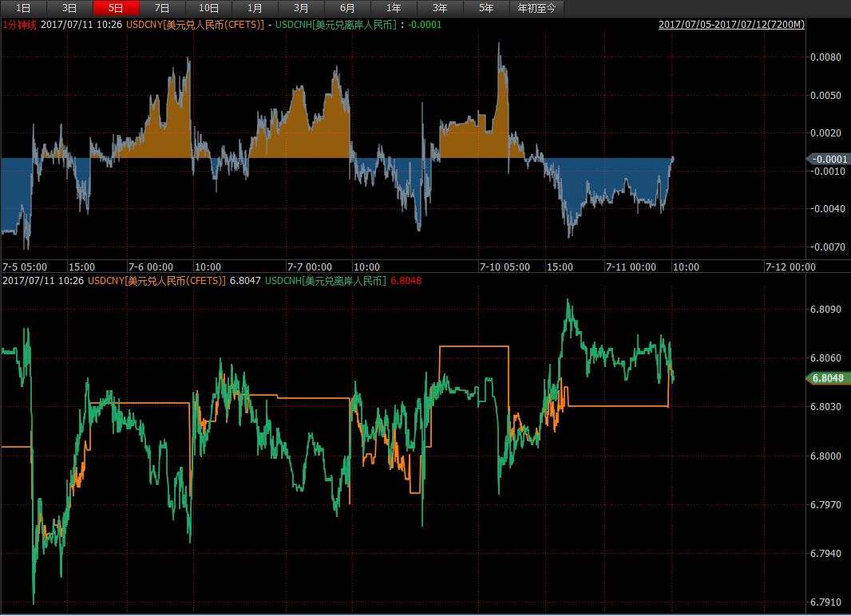Select the 年初至今 year-to-date tab

[x=536, y=8]
